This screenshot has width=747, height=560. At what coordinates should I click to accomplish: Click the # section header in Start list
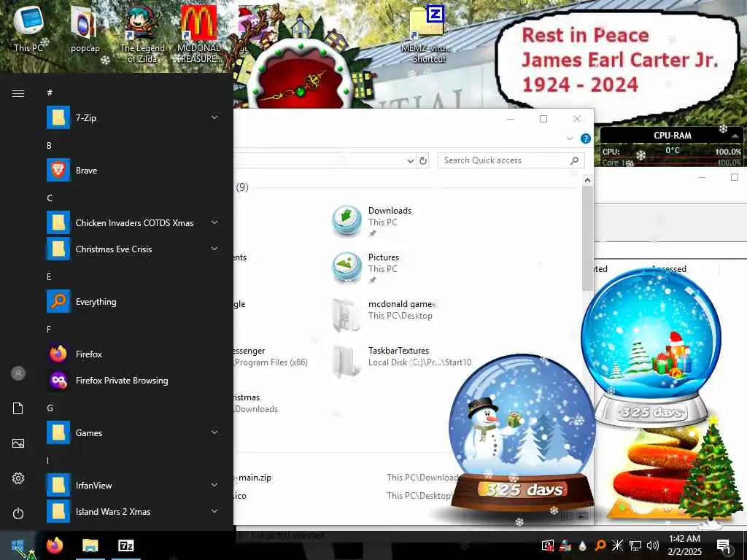point(50,93)
